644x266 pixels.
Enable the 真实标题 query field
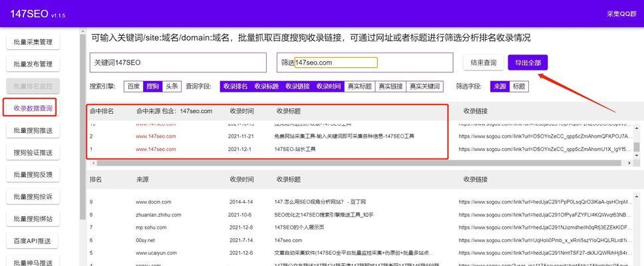click(360, 86)
